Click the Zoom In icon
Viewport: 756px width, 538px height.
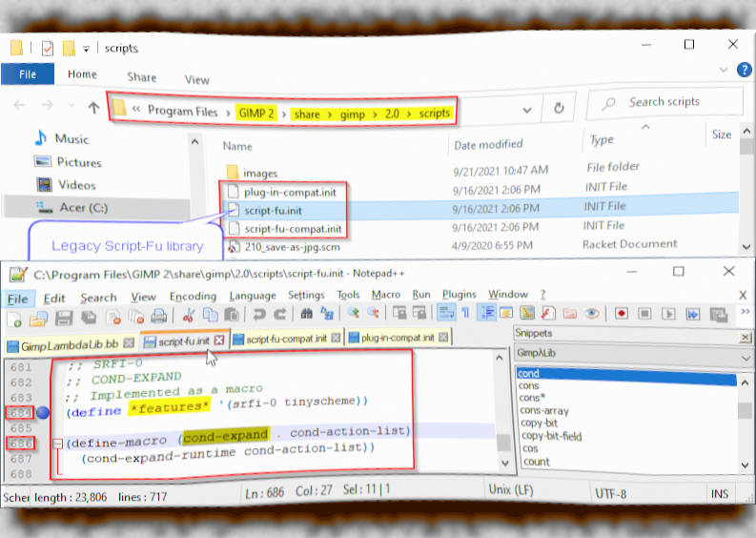tap(354, 313)
